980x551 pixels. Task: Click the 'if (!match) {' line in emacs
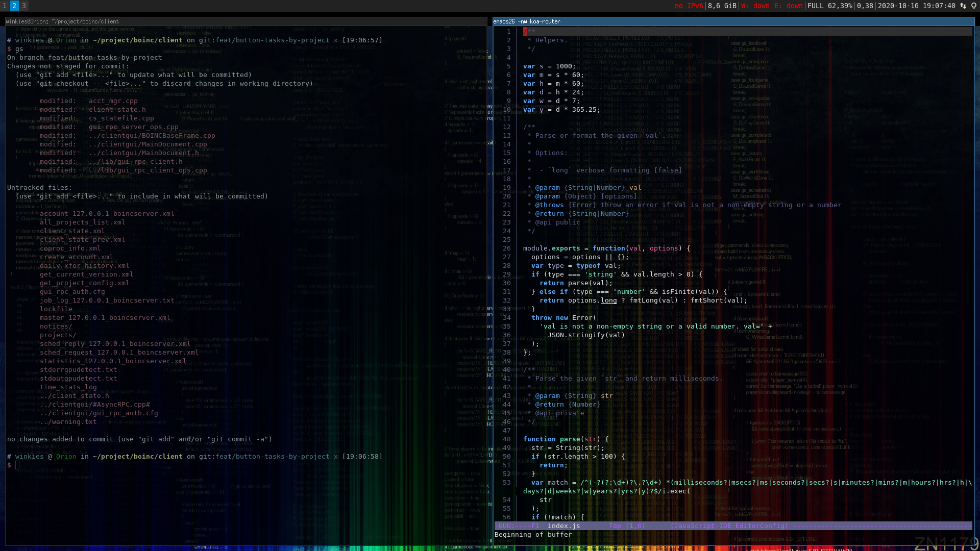(x=558, y=517)
